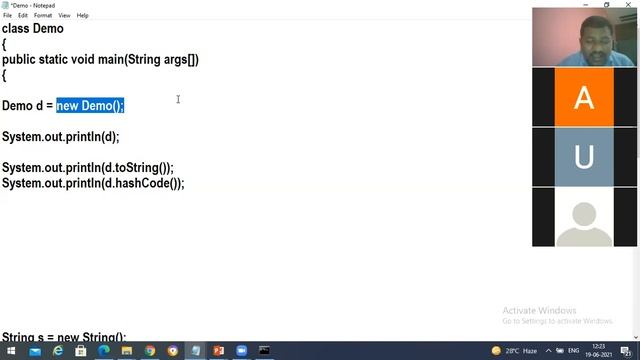Viewport: 640px width, 360px height.
Task: Open the View menu
Action: (x=64, y=16)
